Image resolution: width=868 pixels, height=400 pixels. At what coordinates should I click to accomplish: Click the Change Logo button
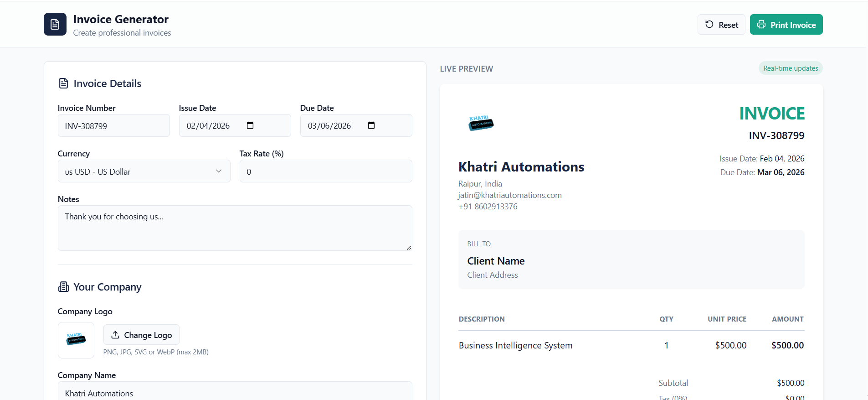pyautogui.click(x=141, y=335)
